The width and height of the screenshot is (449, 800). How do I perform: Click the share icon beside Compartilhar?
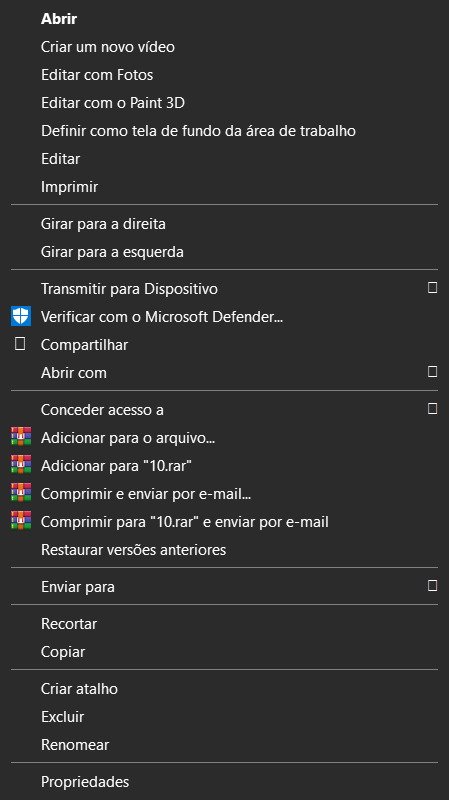(x=20, y=344)
